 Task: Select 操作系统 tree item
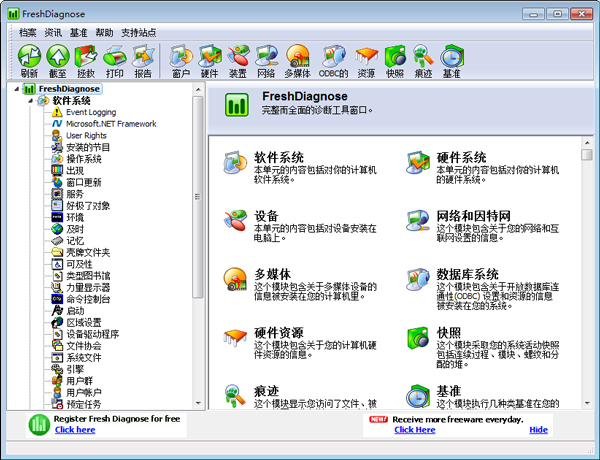(x=84, y=159)
